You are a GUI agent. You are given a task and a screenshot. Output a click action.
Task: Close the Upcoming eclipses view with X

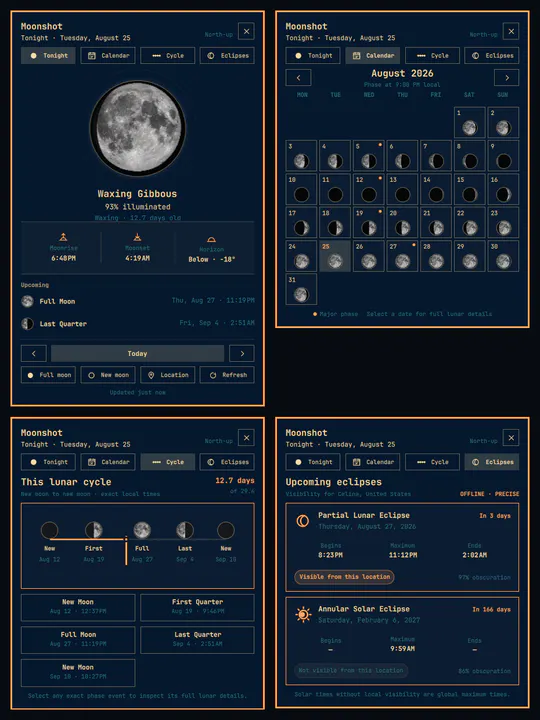pyautogui.click(x=511, y=438)
